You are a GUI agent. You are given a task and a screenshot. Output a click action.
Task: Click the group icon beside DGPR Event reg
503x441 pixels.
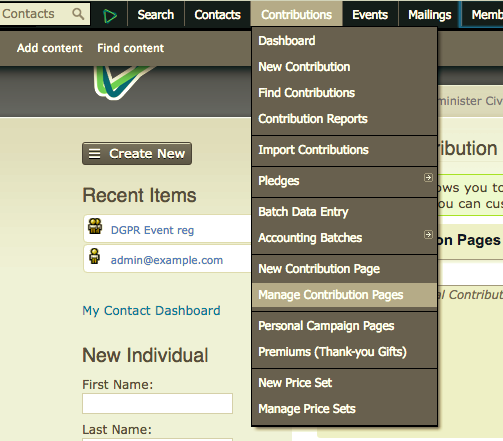coord(95,226)
